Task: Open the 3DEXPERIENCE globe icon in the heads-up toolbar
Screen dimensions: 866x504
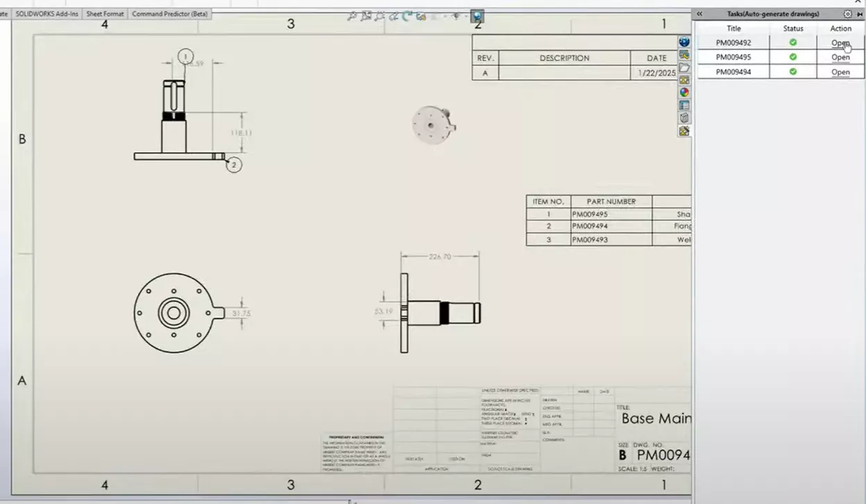Action: tap(477, 16)
